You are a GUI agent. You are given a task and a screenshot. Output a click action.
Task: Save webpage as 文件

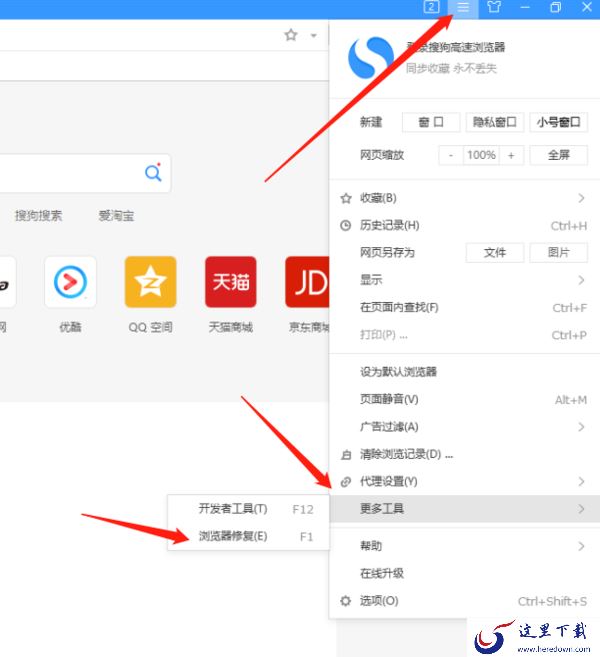[x=495, y=253]
